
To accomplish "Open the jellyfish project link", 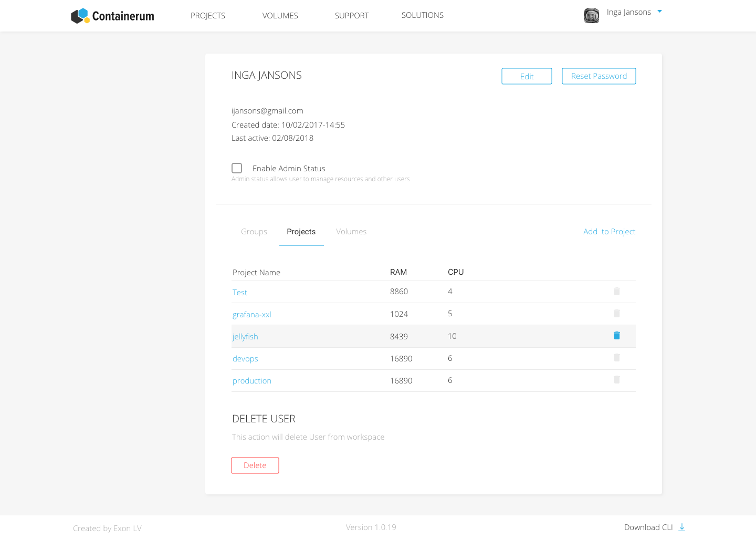I will coord(245,336).
